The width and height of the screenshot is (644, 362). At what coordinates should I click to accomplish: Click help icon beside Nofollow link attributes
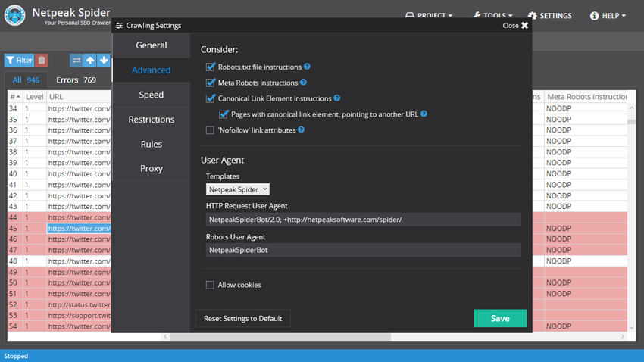(x=301, y=130)
